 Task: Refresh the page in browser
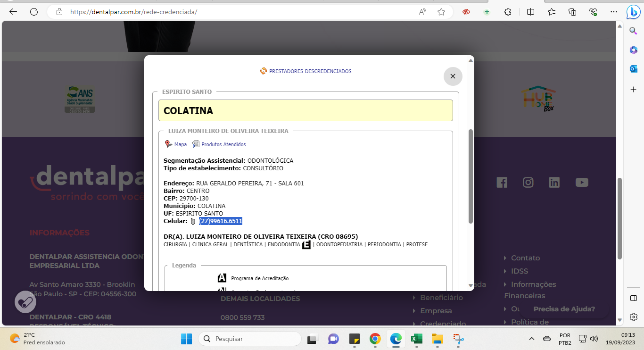pos(33,12)
